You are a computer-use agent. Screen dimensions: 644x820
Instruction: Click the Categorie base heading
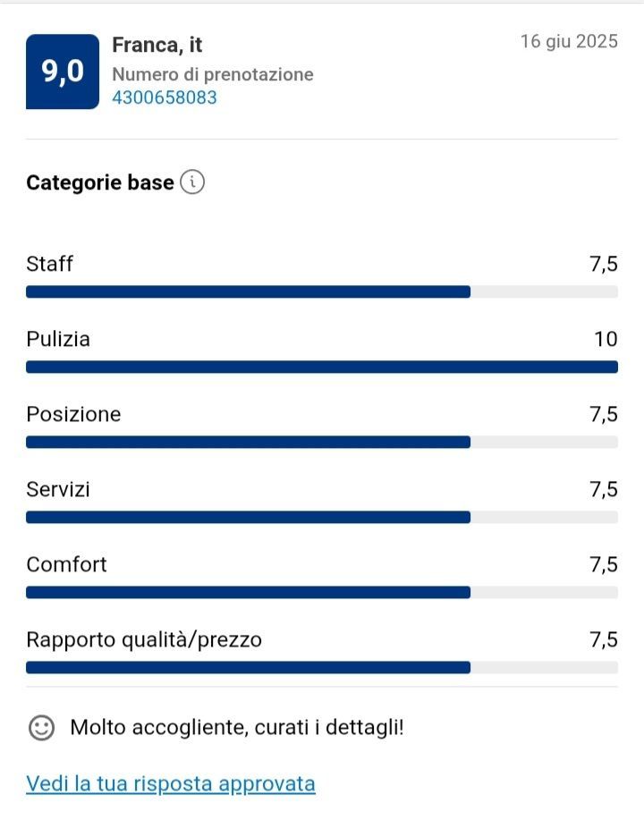[x=100, y=183]
